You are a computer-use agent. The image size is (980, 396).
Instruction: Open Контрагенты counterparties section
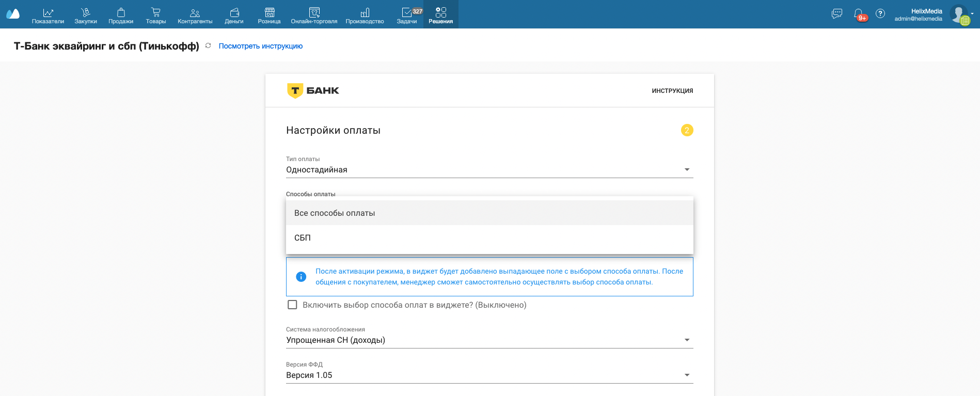(x=195, y=15)
